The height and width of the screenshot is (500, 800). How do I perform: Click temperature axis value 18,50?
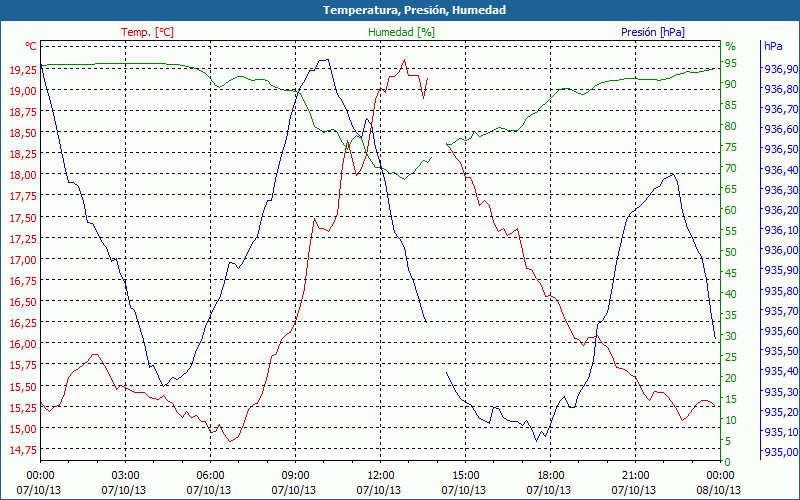coord(23,133)
